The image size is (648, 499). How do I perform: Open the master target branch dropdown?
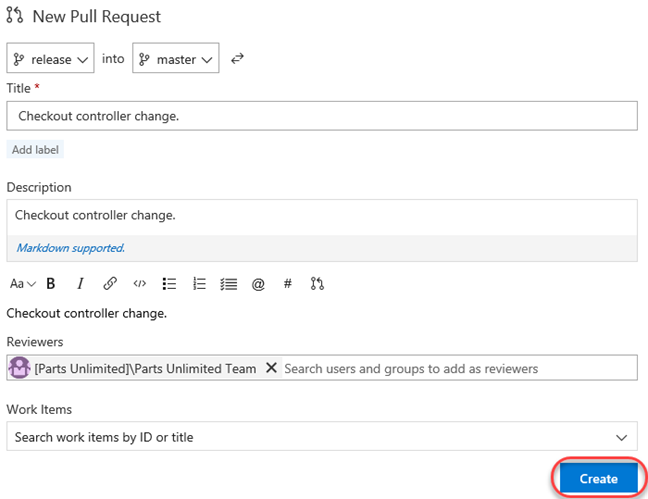pos(176,58)
